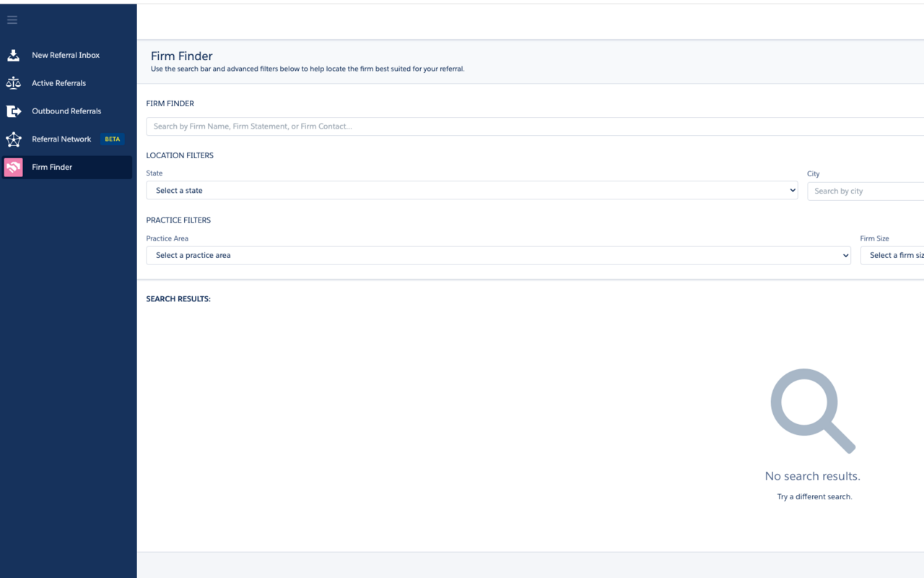Click the Firm Finder page heading
Image resolution: width=924 pixels, height=578 pixels.
click(x=182, y=56)
